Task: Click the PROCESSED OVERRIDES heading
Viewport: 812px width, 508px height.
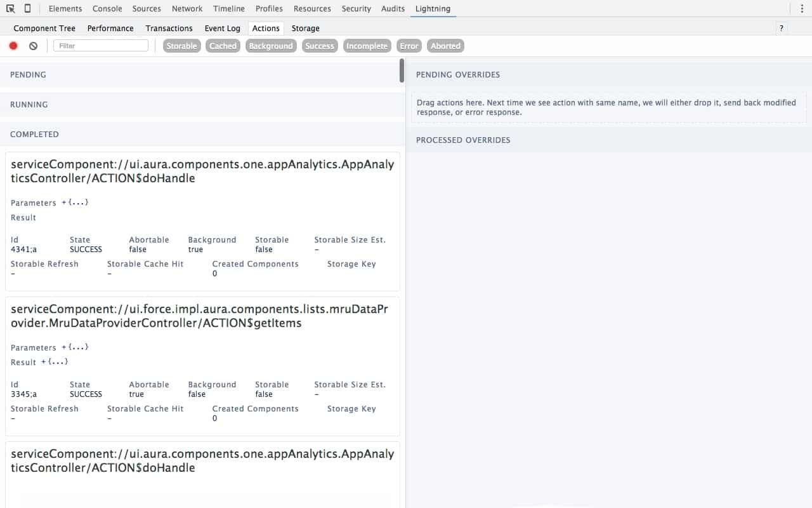Action: click(x=463, y=140)
